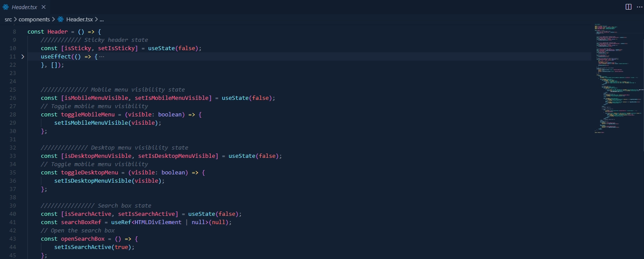The height and width of the screenshot is (259, 644).
Task: Open the components breadcrumb dropdown
Action: pos(34,20)
